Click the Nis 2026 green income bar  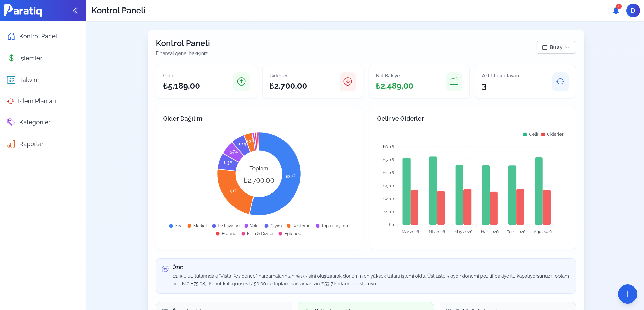(x=433, y=191)
